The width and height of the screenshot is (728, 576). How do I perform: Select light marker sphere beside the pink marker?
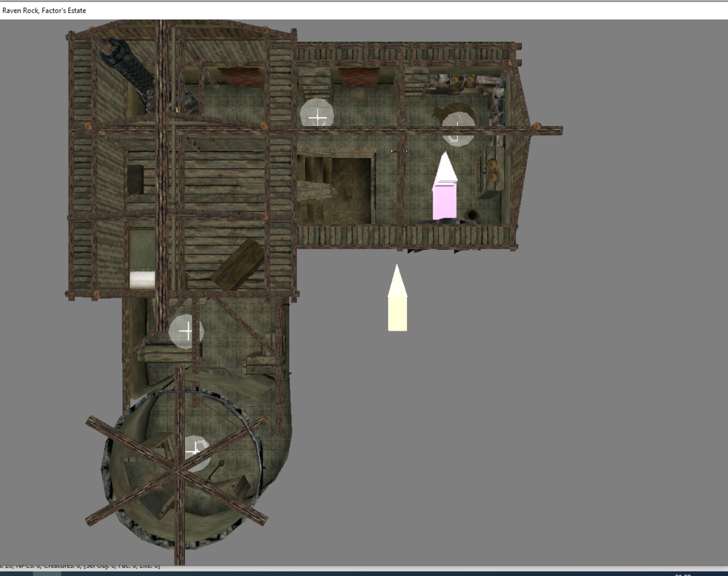[458, 129]
